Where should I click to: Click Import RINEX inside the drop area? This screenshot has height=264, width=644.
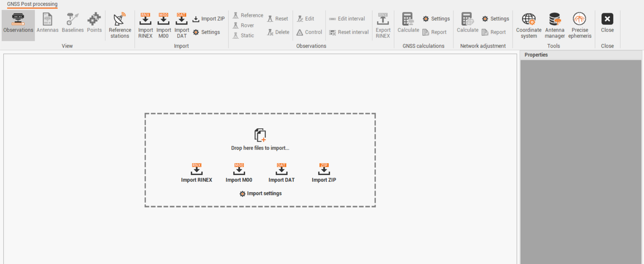click(196, 173)
